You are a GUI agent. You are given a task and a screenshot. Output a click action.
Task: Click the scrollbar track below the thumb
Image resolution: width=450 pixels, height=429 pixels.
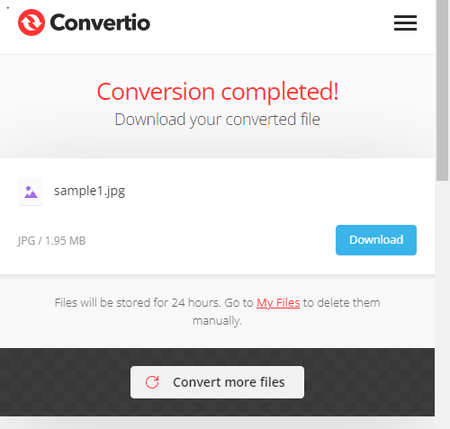pyautogui.click(x=443, y=300)
